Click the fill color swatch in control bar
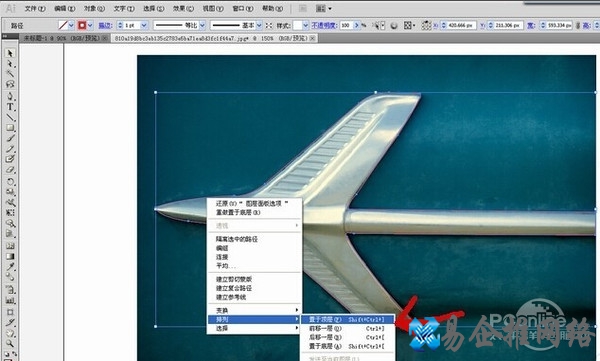Screen dimensions: 600x361 point(63,26)
